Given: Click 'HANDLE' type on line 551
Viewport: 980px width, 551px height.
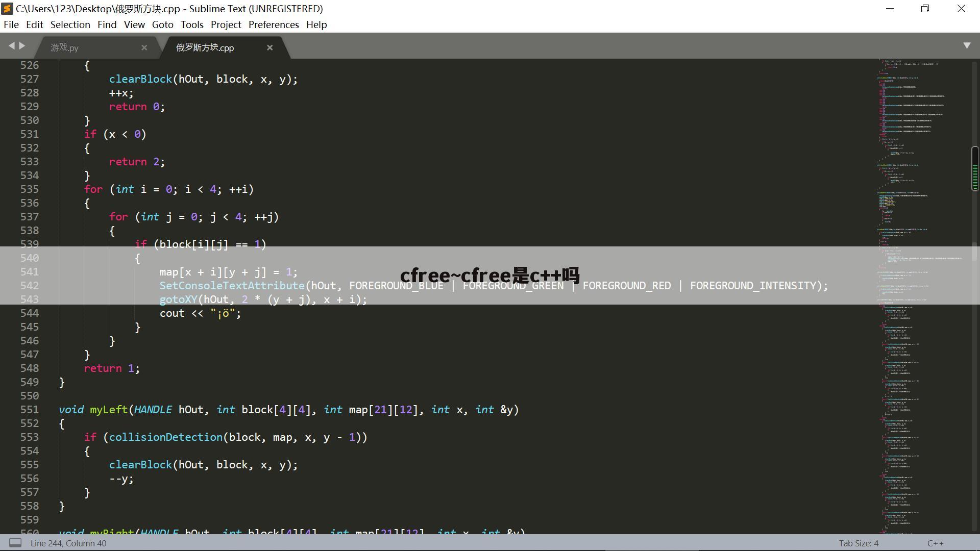Looking at the screenshot, I should pyautogui.click(x=153, y=410).
